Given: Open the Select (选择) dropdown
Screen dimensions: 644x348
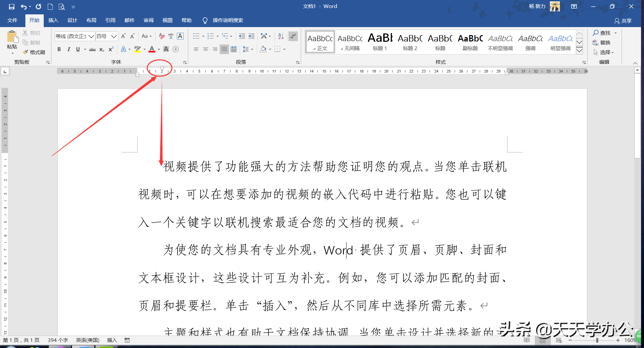Looking at the screenshot, I should click(x=604, y=52).
